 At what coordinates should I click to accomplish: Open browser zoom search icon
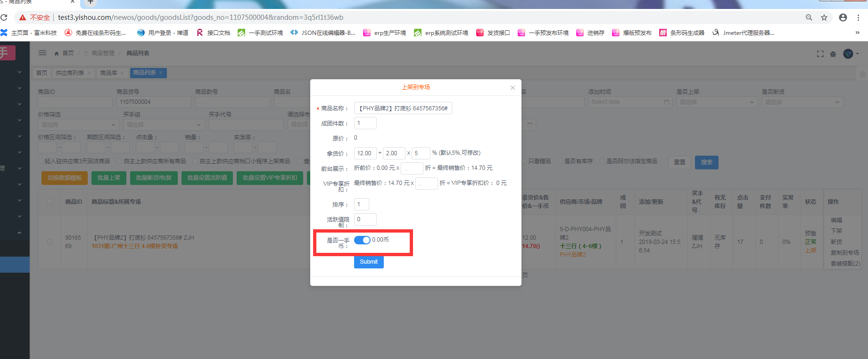809,17
